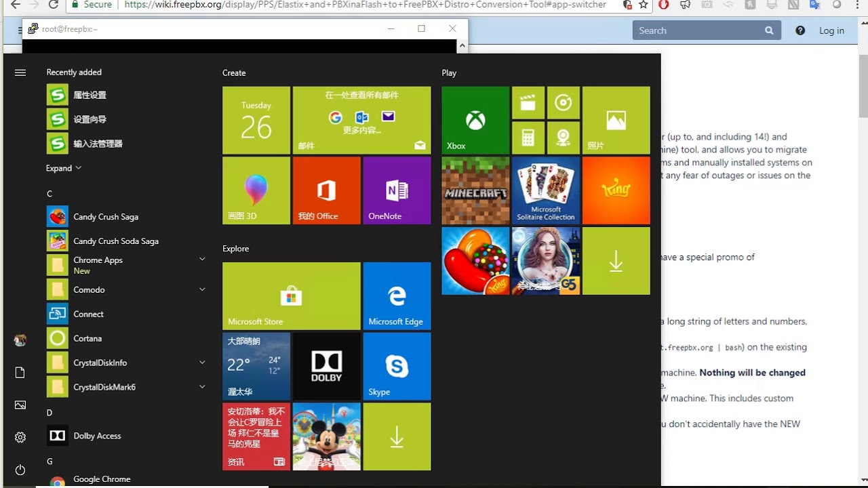Viewport: 868px width, 488px height.
Task: Expand the CrystalDiskMark6 folder
Action: [202, 387]
